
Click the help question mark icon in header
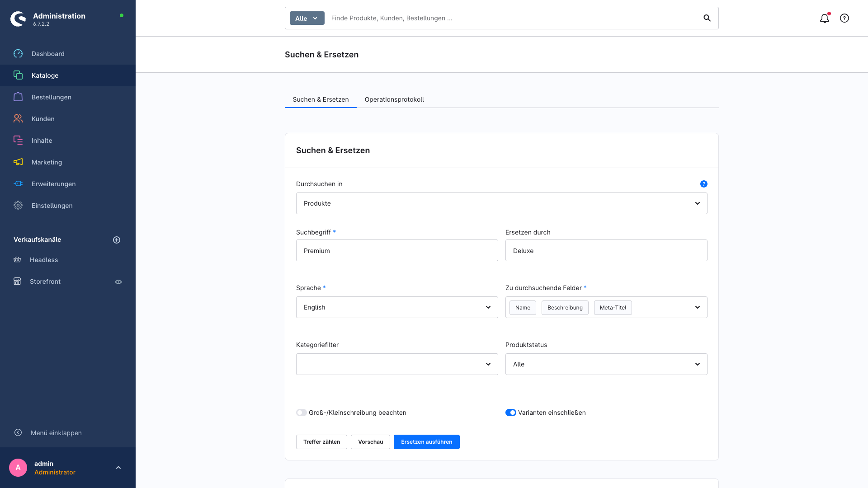[x=844, y=18]
